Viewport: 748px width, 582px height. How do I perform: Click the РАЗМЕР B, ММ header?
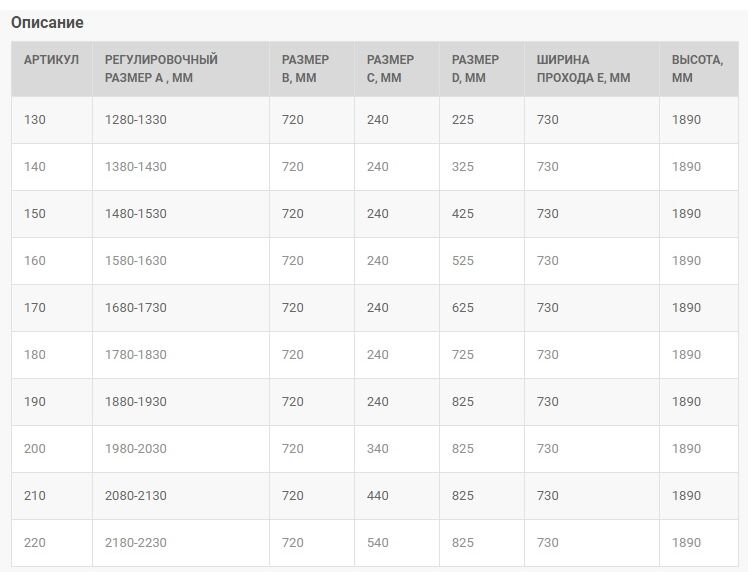click(x=312, y=69)
